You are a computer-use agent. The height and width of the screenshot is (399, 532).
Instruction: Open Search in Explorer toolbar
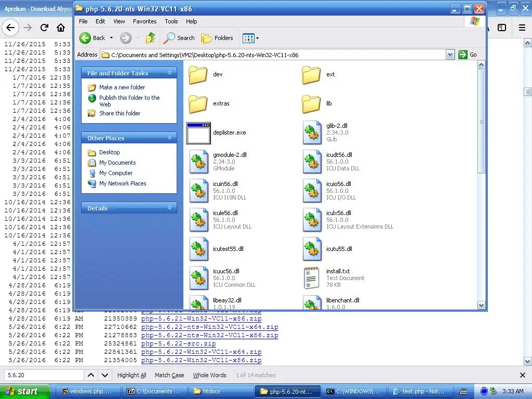[179, 38]
